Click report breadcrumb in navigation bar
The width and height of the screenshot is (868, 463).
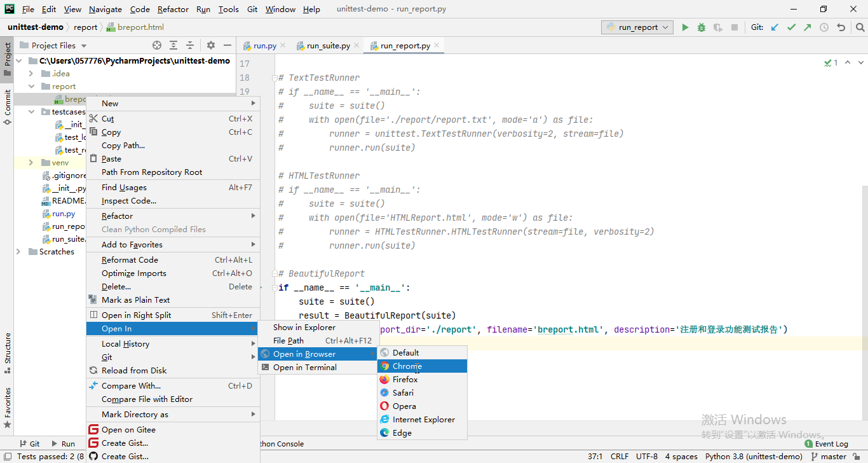coord(85,27)
